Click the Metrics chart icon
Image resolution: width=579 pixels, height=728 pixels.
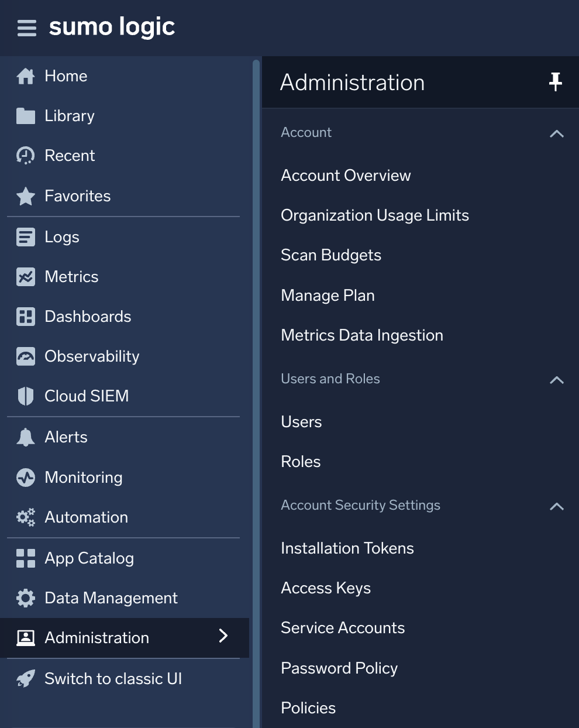pyautogui.click(x=26, y=277)
